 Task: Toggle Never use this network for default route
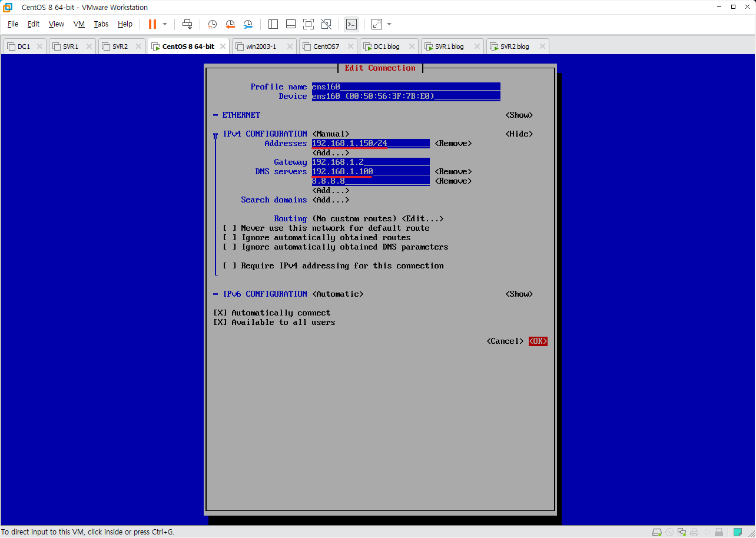click(229, 228)
